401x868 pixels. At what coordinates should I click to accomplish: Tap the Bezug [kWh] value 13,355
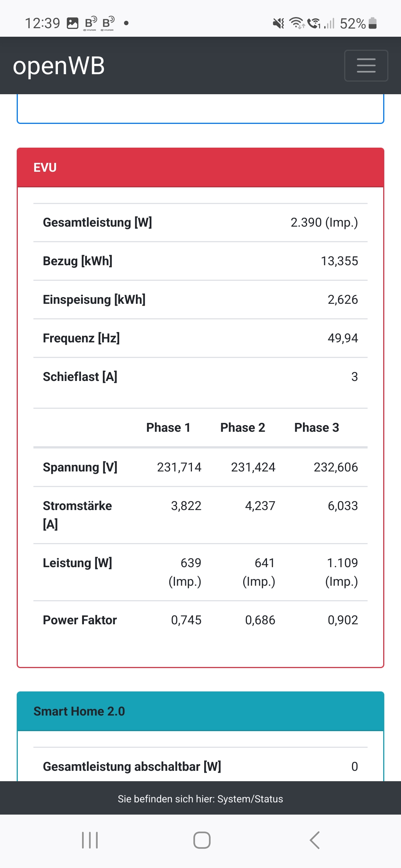click(x=339, y=261)
